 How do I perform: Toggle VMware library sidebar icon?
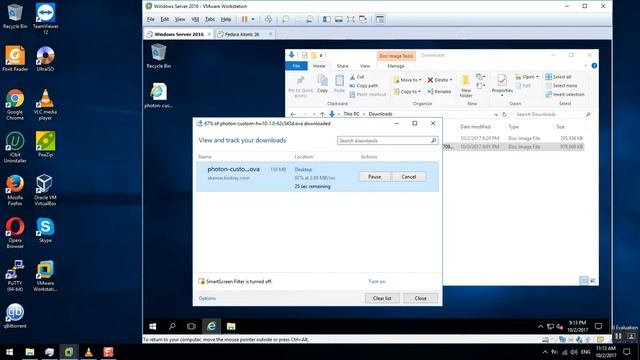pyautogui.click(x=327, y=19)
